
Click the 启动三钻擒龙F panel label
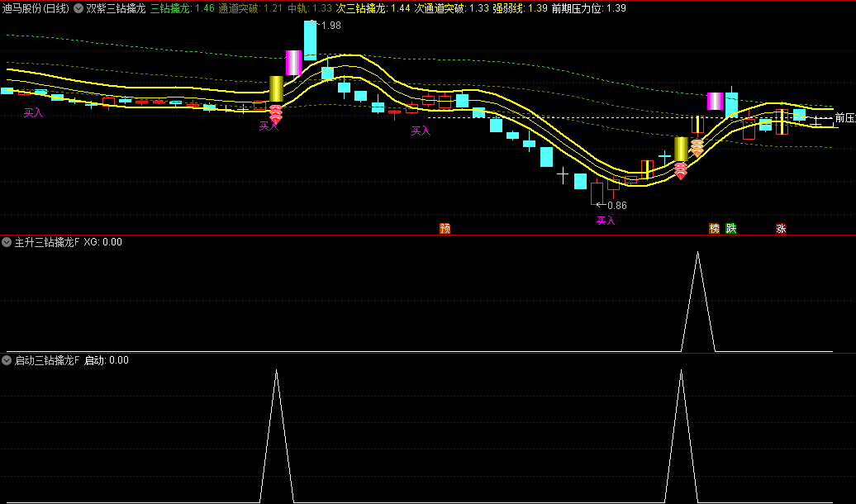[47, 360]
